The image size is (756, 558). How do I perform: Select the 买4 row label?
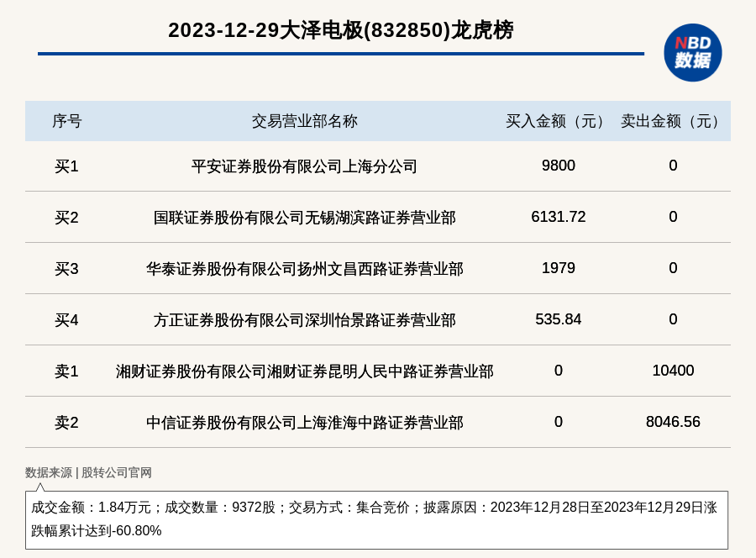tap(66, 320)
